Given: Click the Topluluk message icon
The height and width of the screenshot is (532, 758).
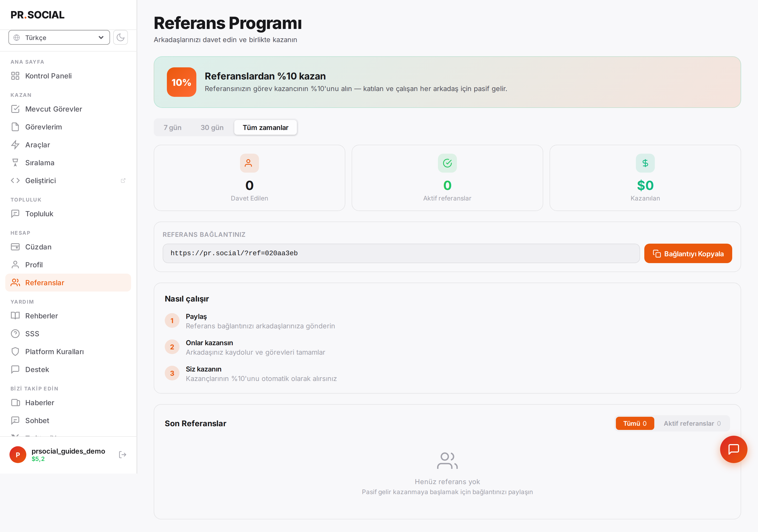Looking at the screenshot, I should click(x=15, y=214).
